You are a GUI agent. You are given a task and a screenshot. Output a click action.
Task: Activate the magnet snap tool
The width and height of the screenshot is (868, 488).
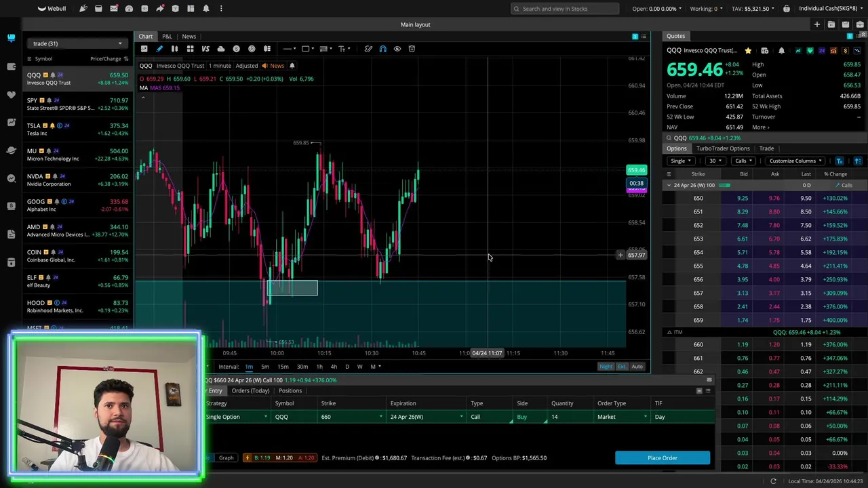click(382, 49)
